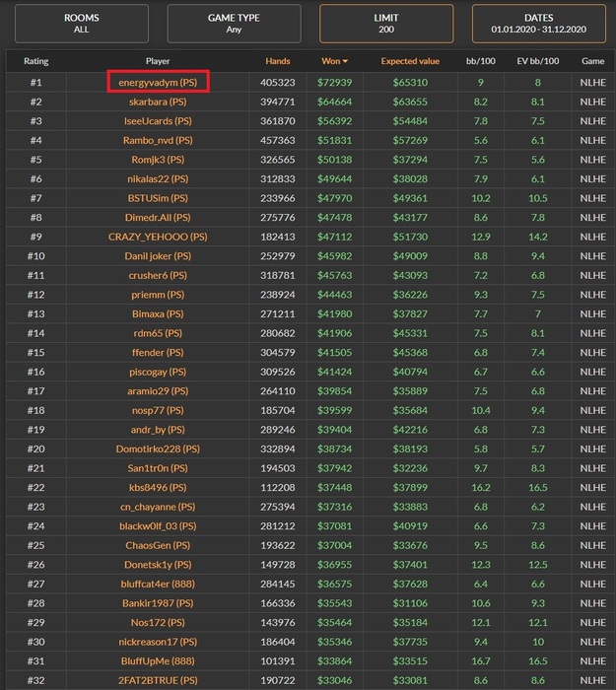Open player Nos172 (PS) profile
Screen dimensions: 616x690
(158, 623)
